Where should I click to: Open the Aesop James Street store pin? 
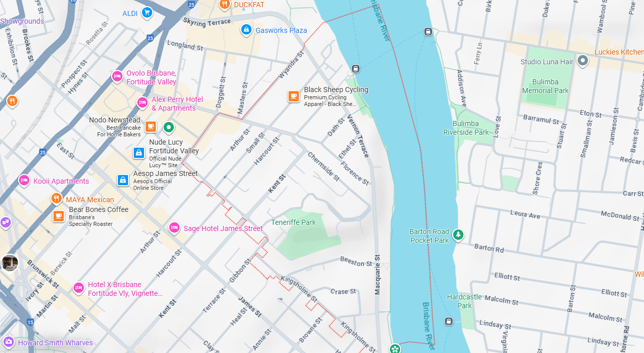point(122,180)
